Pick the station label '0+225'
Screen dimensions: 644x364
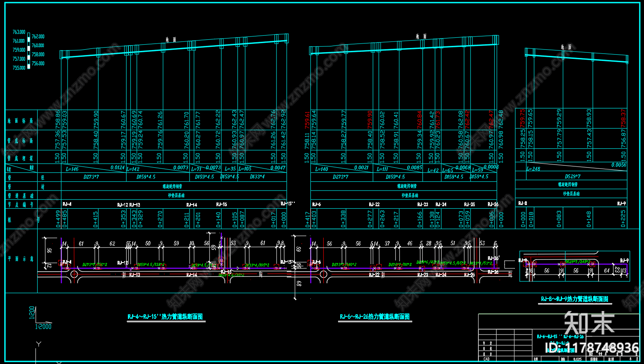[x=623, y=219]
